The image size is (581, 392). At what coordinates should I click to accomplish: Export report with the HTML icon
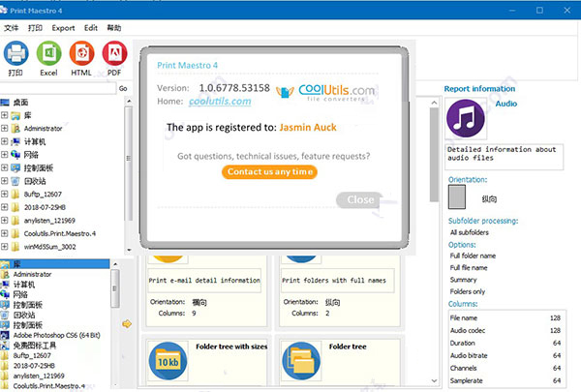pos(81,54)
